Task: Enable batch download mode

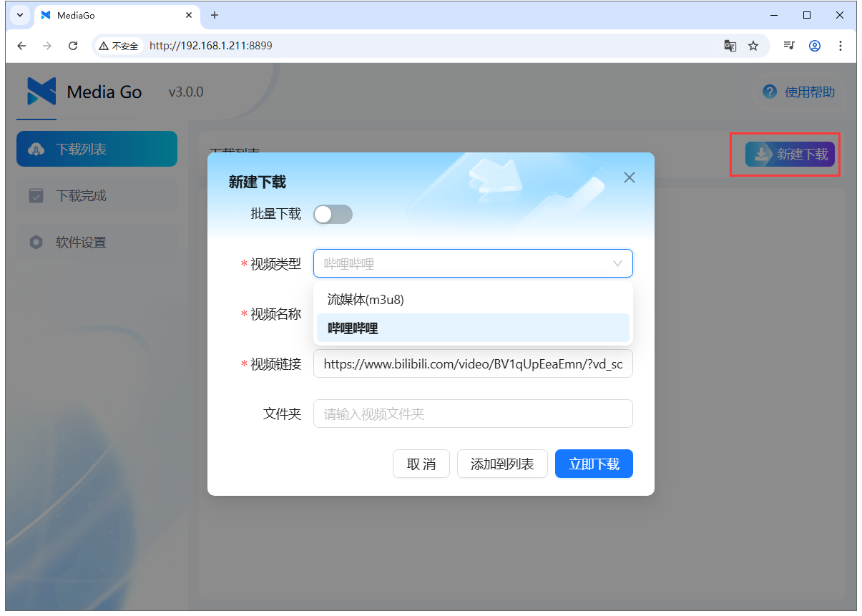Action: (x=333, y=214)
